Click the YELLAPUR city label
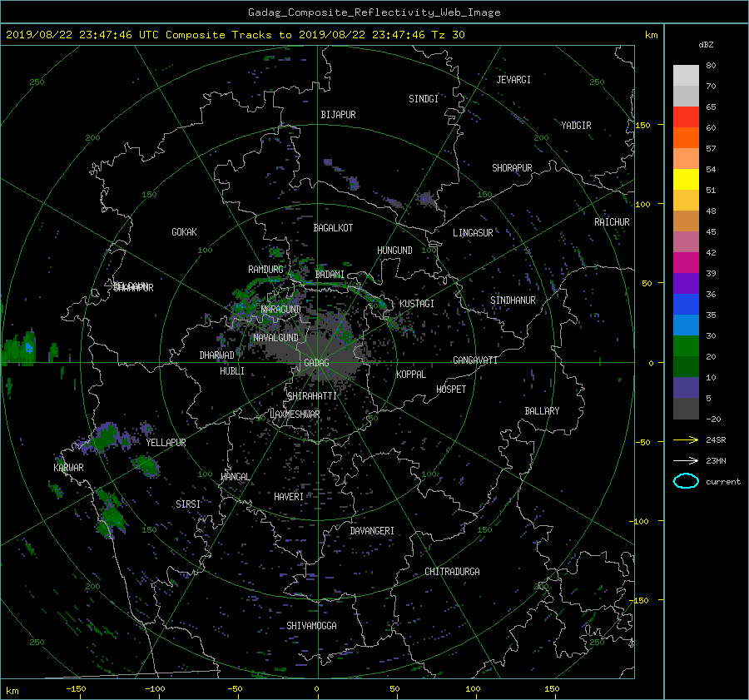 [x=166, y=443]
